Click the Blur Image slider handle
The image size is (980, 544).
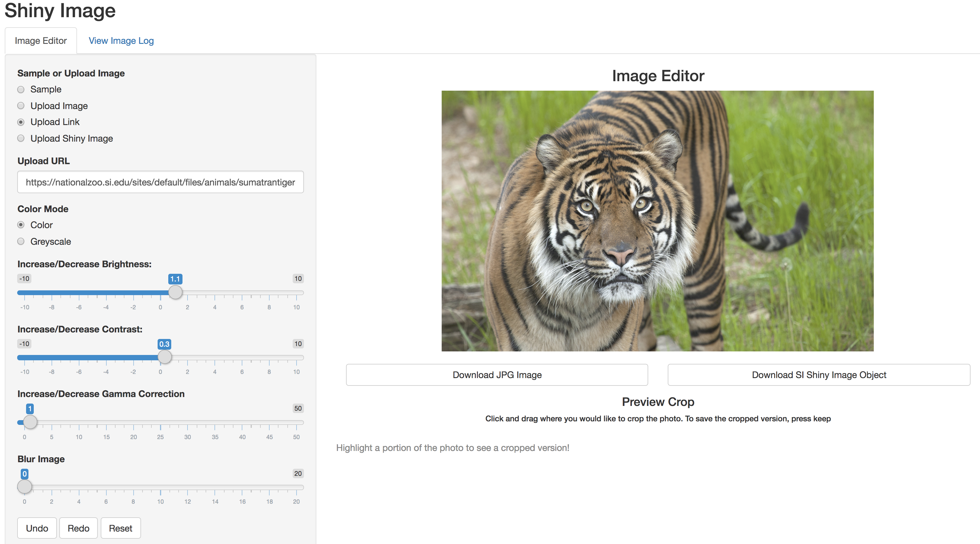pos(25,487)
